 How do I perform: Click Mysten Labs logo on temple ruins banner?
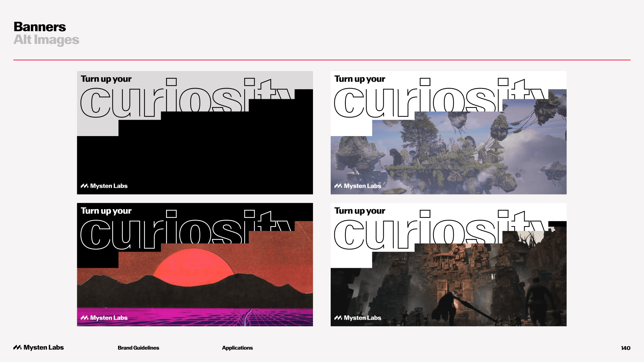click(358, 318)
